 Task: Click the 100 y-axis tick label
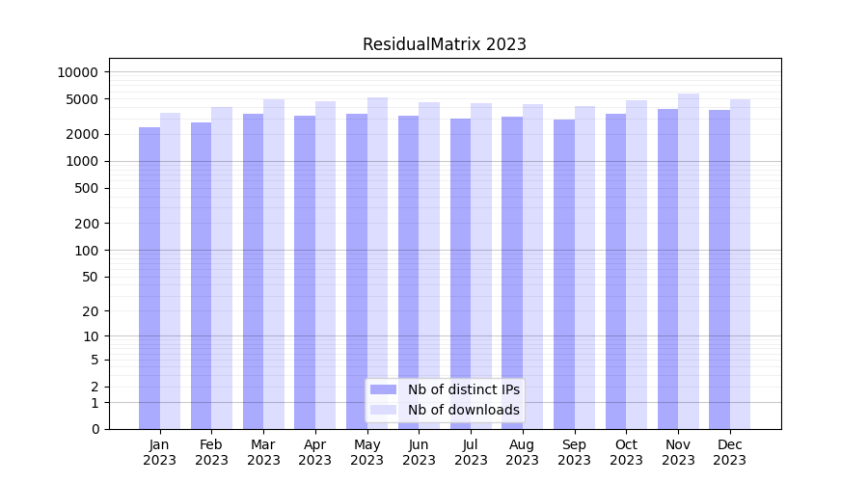(87, 251)
